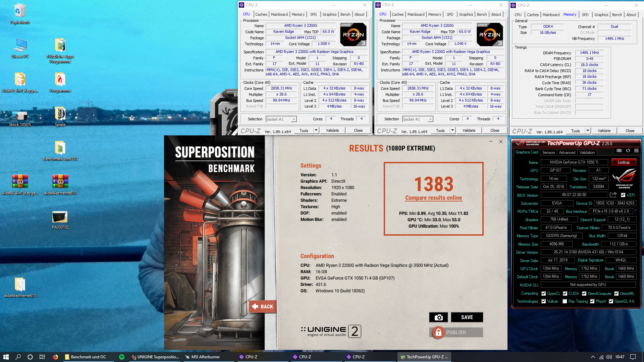Click GPU-Z BIOS export share icon
Screen dimensions: 644x362
pyautogui.click(x=613, y=195)
